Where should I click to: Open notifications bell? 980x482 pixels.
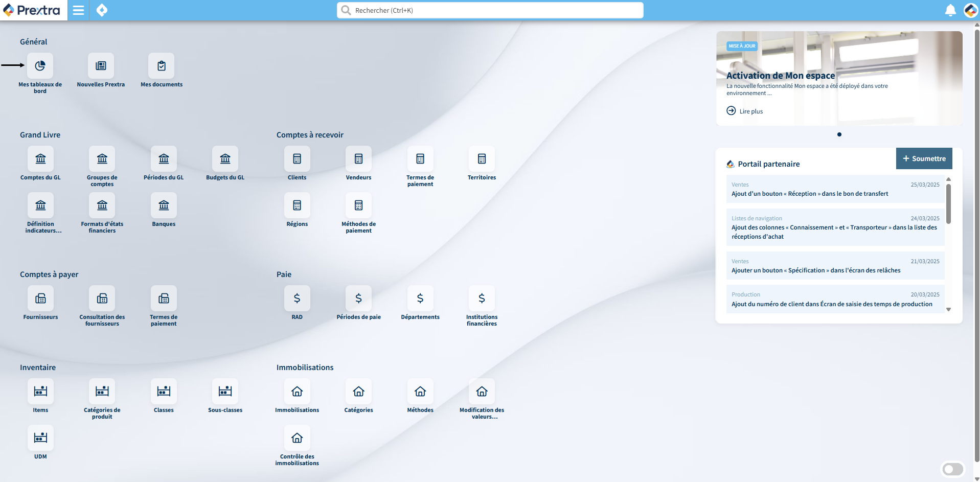pyautogui.click(x=950, y=10)
